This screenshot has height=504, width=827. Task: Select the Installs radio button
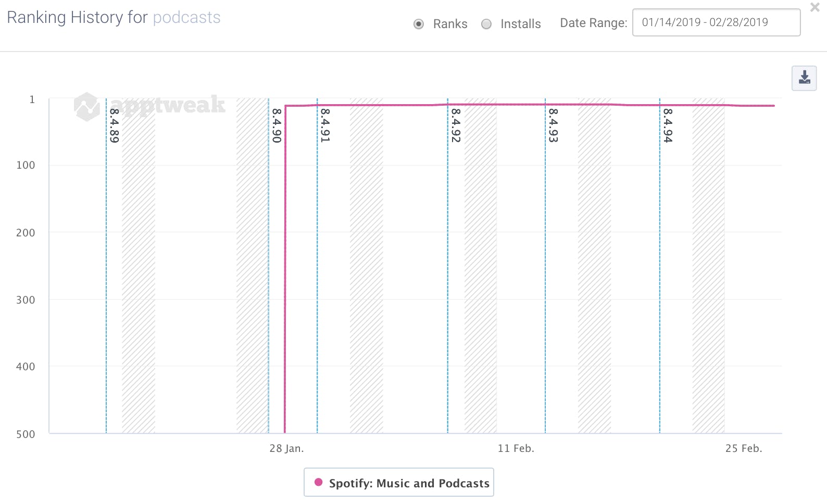[x=486, y=24]
